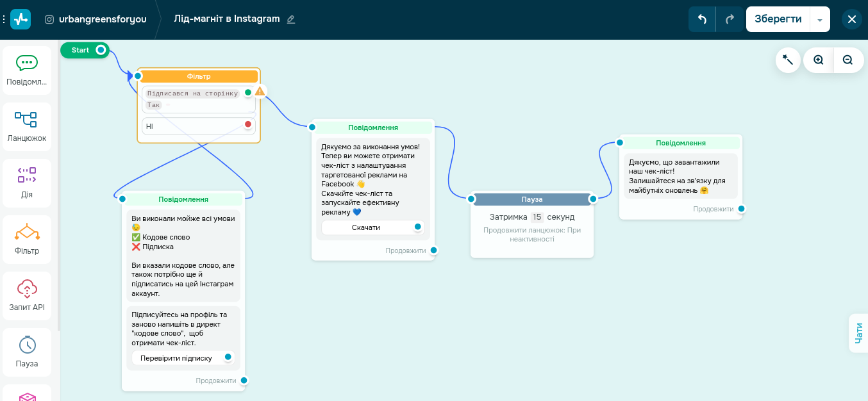Click the undo arrow

[701, 19]
